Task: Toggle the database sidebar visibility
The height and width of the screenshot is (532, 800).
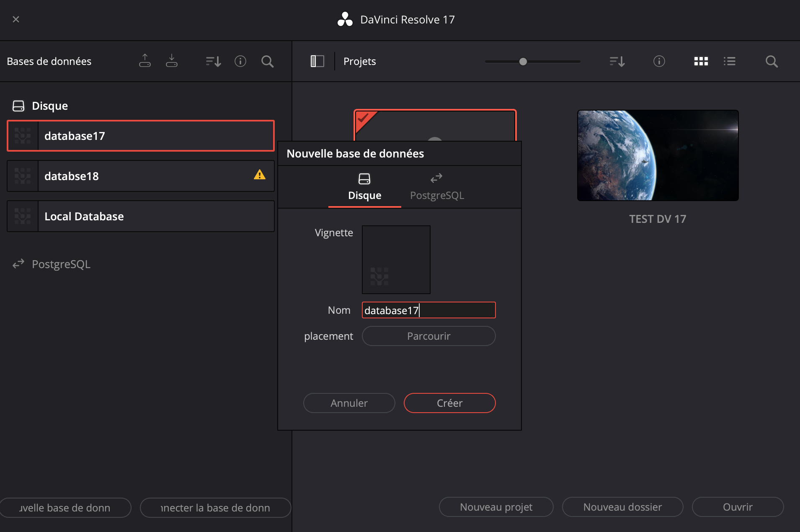Action: click(x=317, y=61)
